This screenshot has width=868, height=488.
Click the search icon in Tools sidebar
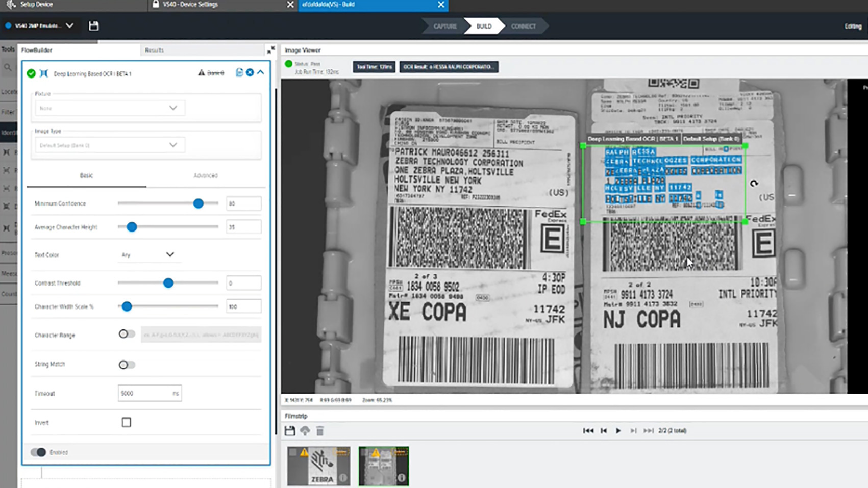point(8,67)
